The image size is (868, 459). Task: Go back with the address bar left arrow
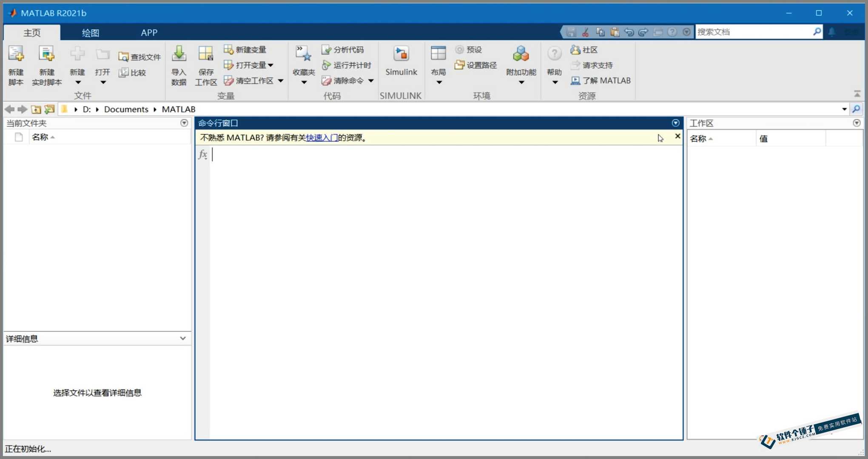point(10,109)
